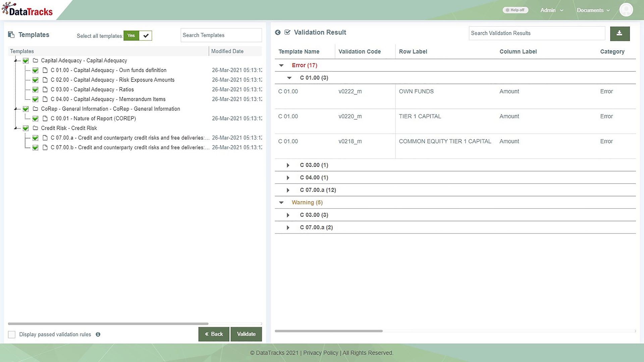Uncheck C 07.00.b template checkbox
This screenshot has height=362, width=644.
(x=35, y=147)
